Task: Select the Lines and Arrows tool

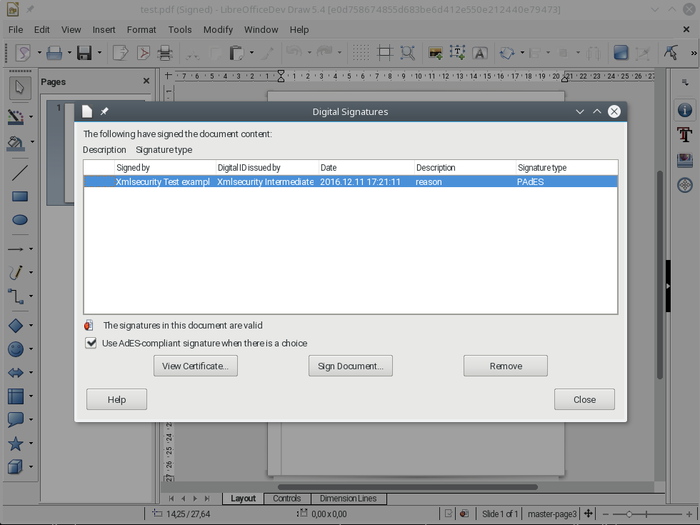Action: (16, 249)
